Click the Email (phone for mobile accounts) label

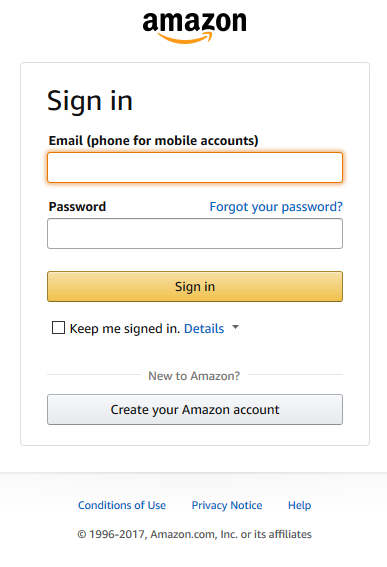[154, 141]
